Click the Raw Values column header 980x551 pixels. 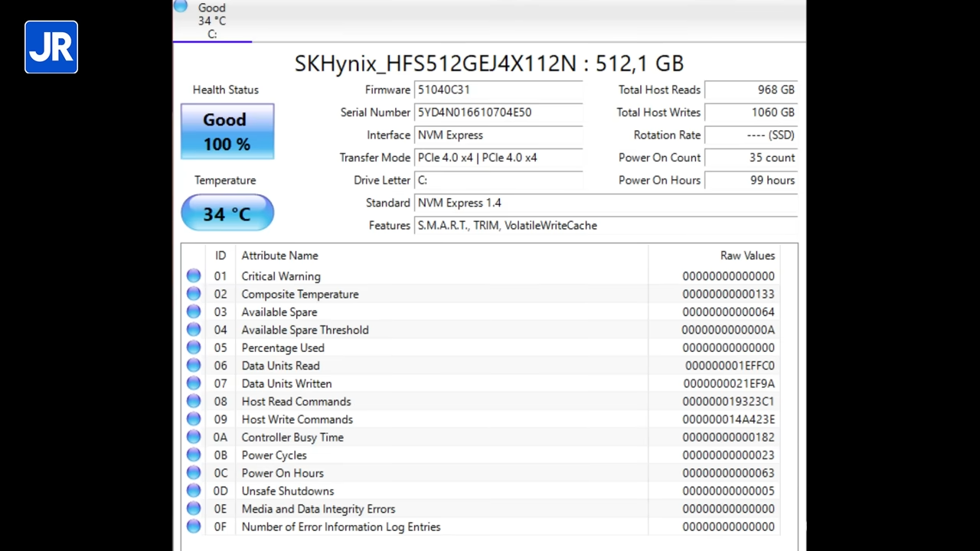[x=747, y=256]
